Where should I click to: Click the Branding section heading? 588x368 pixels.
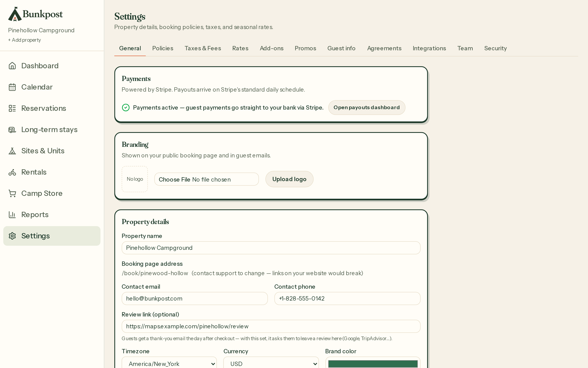(x=135, y=145)
